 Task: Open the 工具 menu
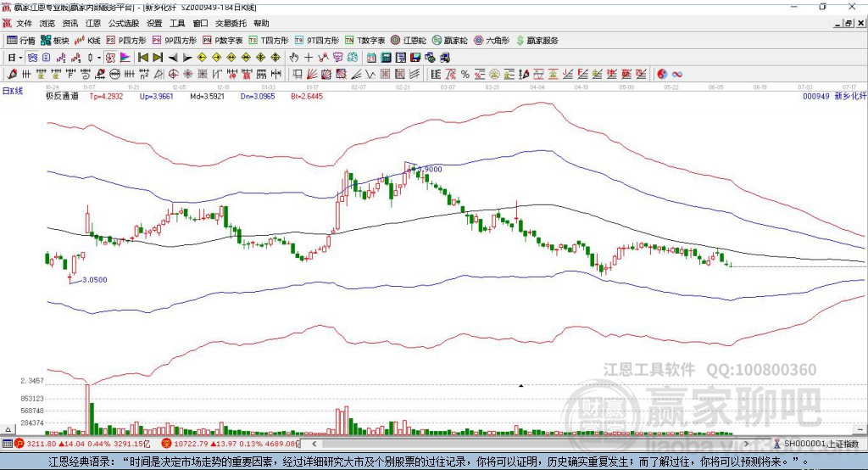[177, 23]
